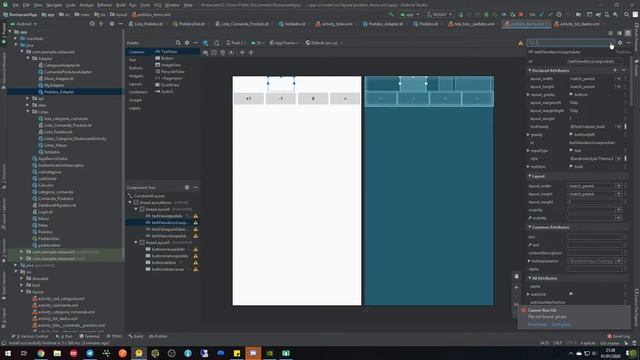Select Pedidos_Adapter file in project tree

[59, 92]
